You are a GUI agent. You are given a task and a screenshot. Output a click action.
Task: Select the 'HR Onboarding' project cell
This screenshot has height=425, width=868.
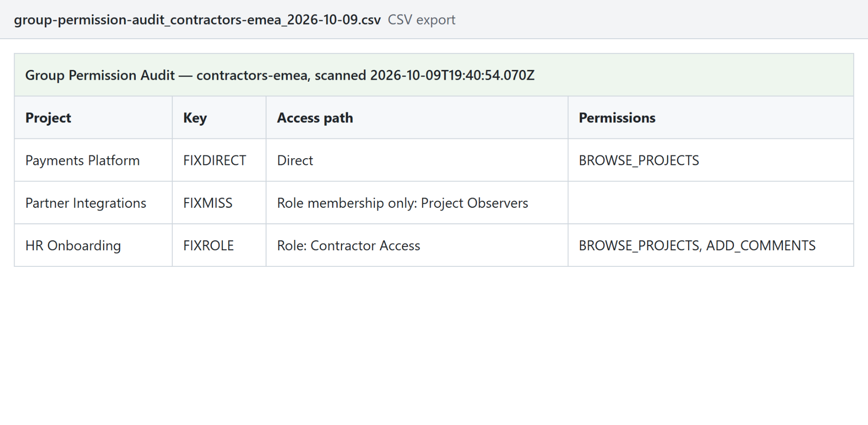point(93,245)
